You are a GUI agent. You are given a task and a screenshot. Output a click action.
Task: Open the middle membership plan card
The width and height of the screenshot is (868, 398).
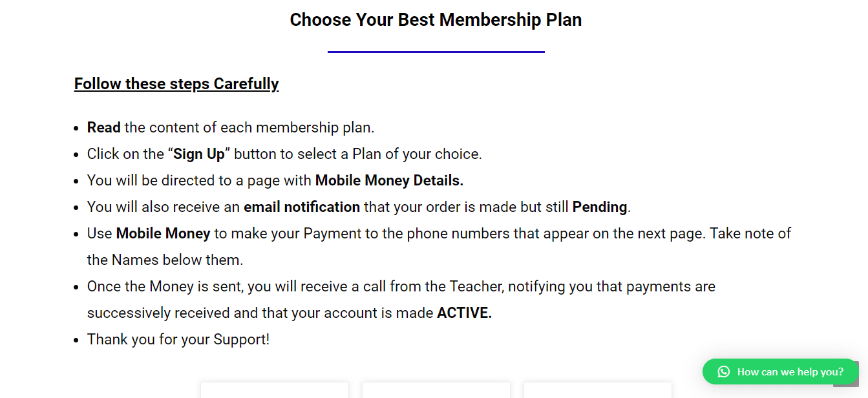point(436,391)
